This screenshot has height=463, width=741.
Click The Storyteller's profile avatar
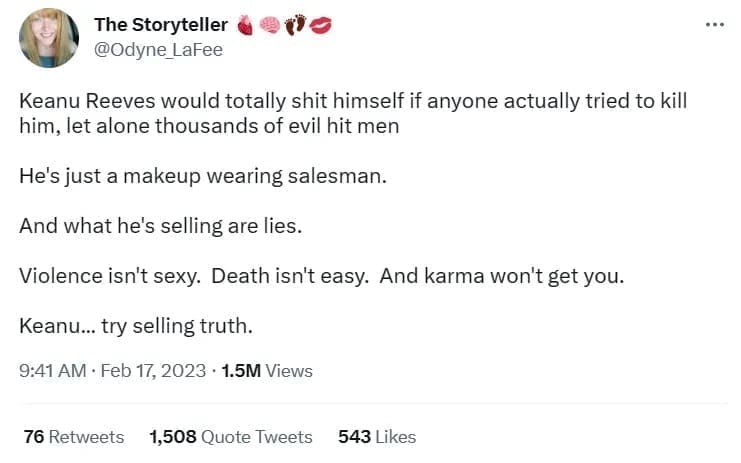point(47,38)
